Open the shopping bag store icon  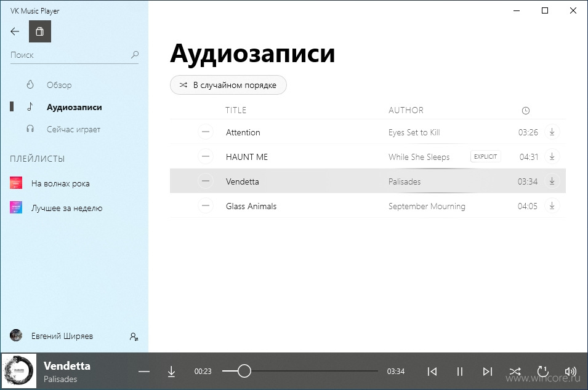tap(40, 31)
